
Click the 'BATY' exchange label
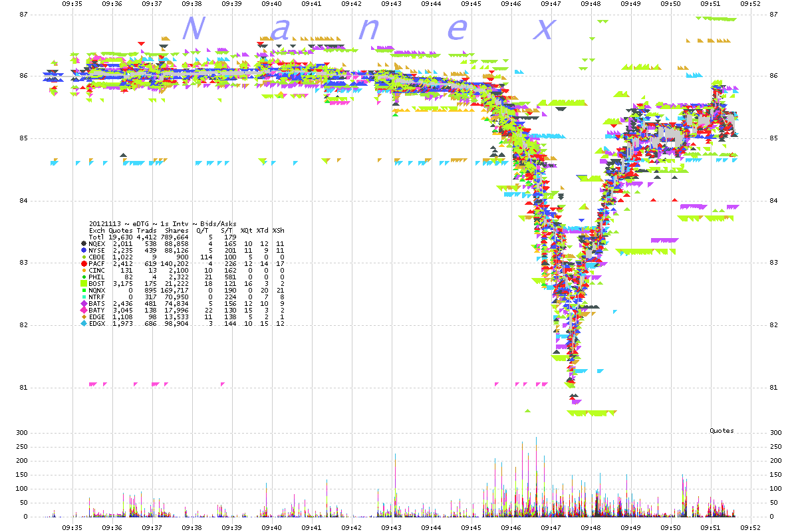97,311
